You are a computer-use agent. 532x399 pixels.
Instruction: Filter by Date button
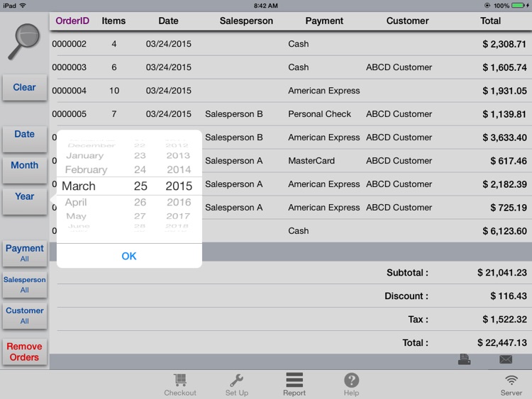pyautogui.click(x=24, y=138)
